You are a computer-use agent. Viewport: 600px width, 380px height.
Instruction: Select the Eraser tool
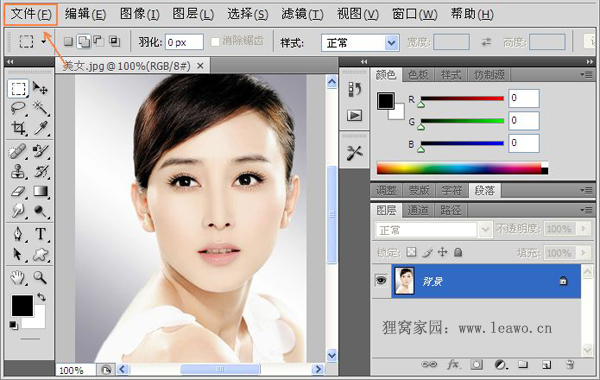click(x=18, y=191)
